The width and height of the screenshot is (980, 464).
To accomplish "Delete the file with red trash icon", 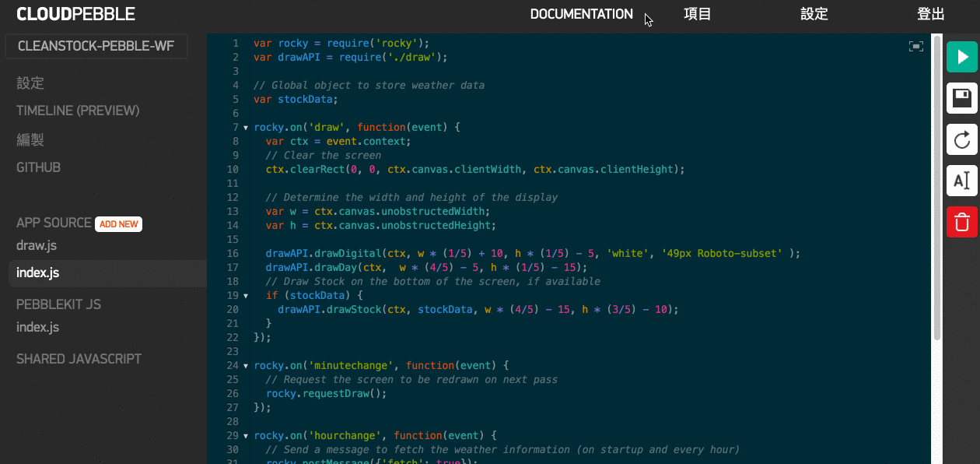I will click(961, 222).
